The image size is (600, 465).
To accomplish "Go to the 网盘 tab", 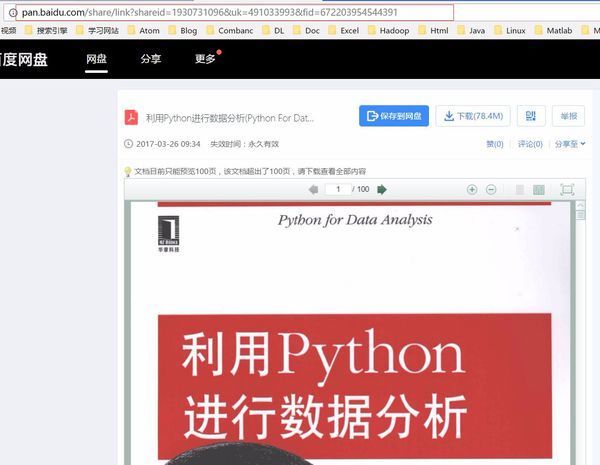I will coord(96,59).
